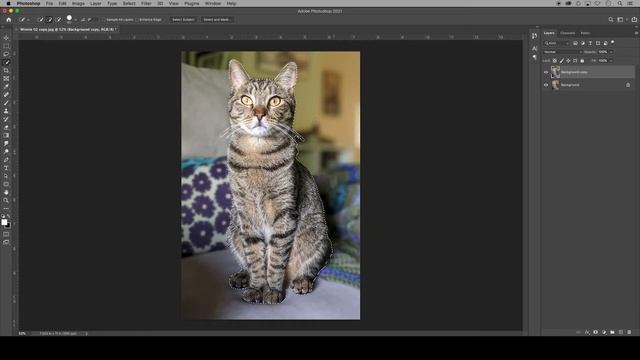Select the Horizontal Type tool

coord(6,168)
